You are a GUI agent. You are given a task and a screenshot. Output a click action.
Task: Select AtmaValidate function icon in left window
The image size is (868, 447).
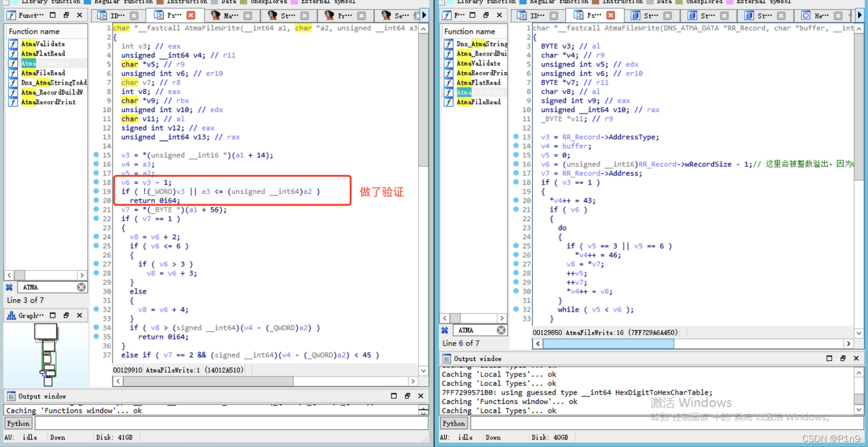pyautogui.click(x=13, y=44)
